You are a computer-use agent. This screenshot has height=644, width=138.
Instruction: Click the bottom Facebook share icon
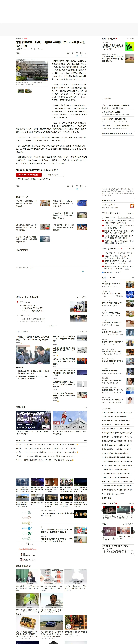click(x=73, y=186)
